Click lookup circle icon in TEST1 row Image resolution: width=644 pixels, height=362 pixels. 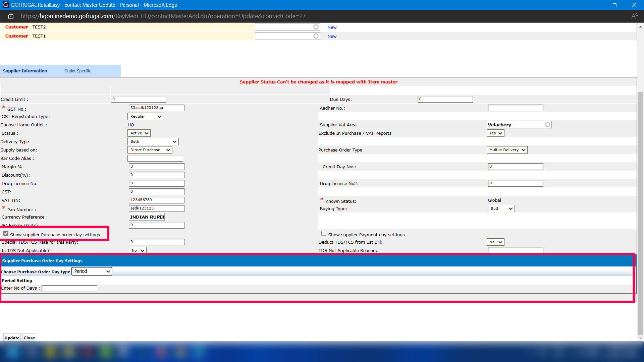tap(316, 36)
